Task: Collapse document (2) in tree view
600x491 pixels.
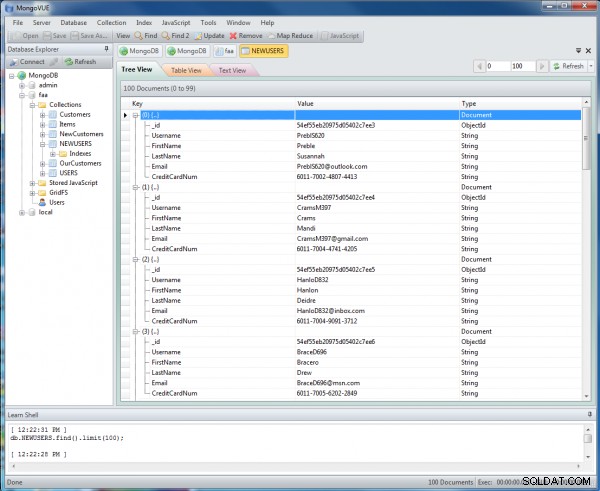Action: point(135,259)
